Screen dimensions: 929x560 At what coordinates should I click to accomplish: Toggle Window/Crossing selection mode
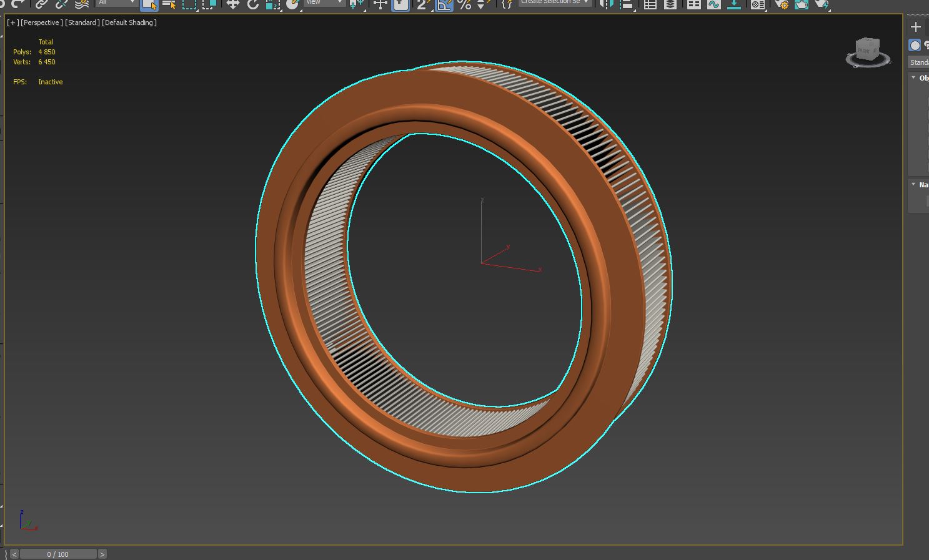(209, 4)
